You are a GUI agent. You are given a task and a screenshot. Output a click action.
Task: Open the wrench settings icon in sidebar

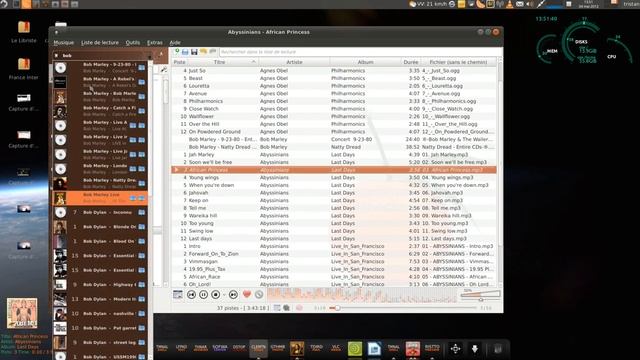coord(164,70)
